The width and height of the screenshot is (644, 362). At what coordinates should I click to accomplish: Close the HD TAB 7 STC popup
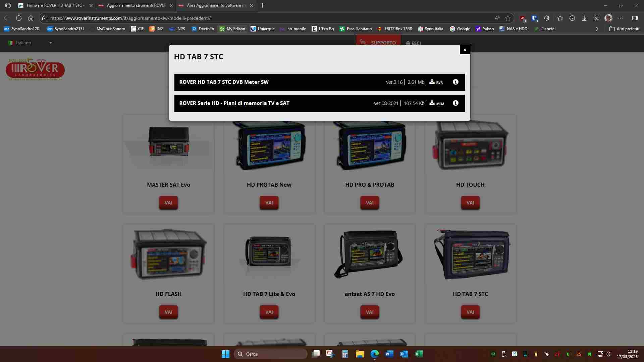click(465, 50)
